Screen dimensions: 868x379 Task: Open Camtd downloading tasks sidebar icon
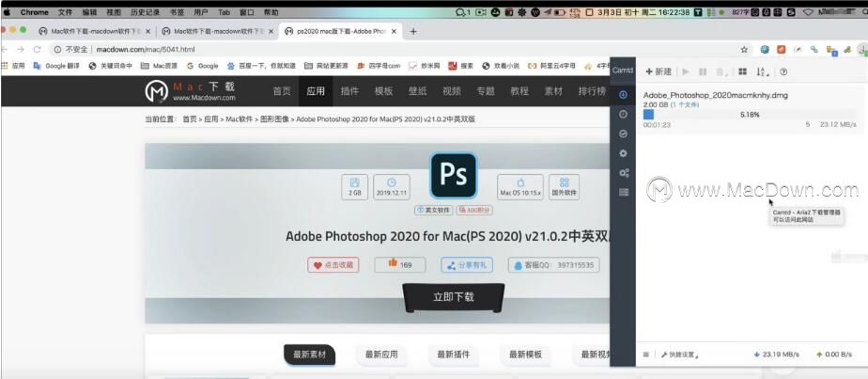point(624,95)
